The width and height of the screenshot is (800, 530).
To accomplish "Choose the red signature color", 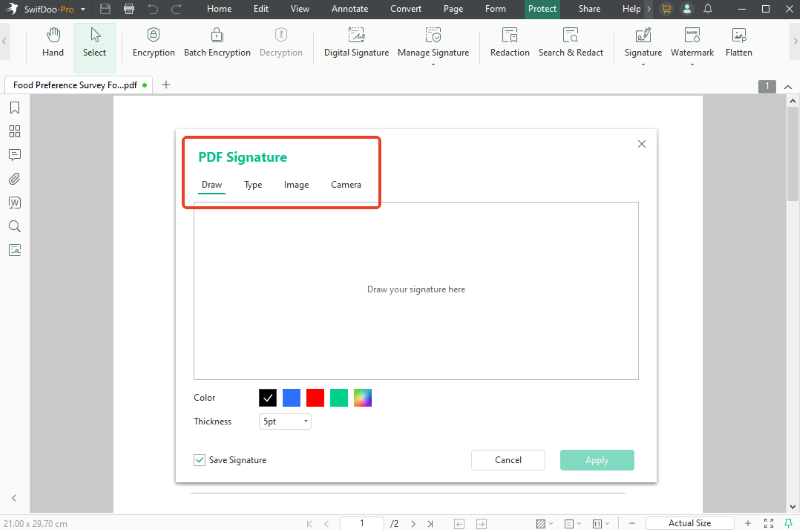I will coord(315,398).
